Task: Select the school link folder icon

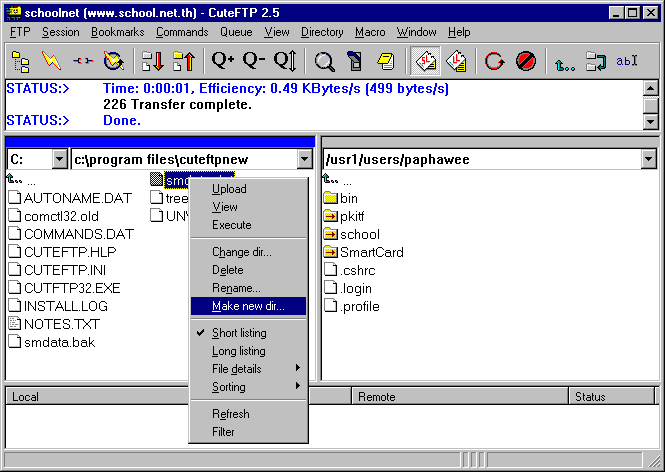Action: (x=330, y=234)
